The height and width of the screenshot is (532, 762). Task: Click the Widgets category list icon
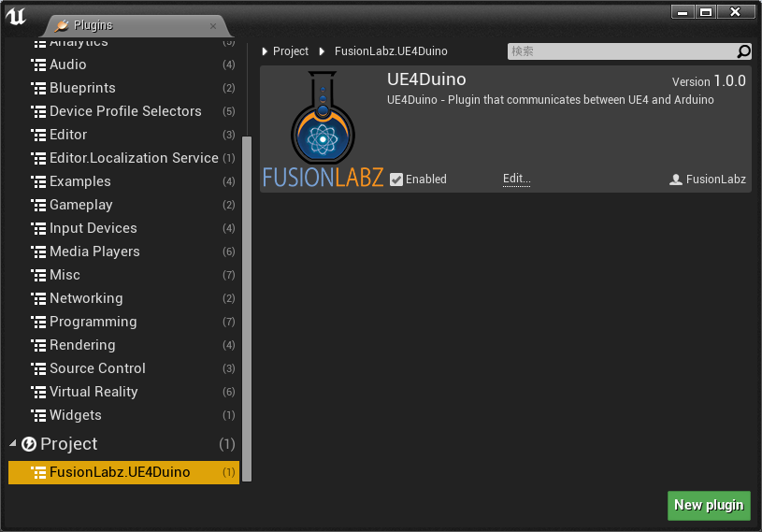[38, 415]
